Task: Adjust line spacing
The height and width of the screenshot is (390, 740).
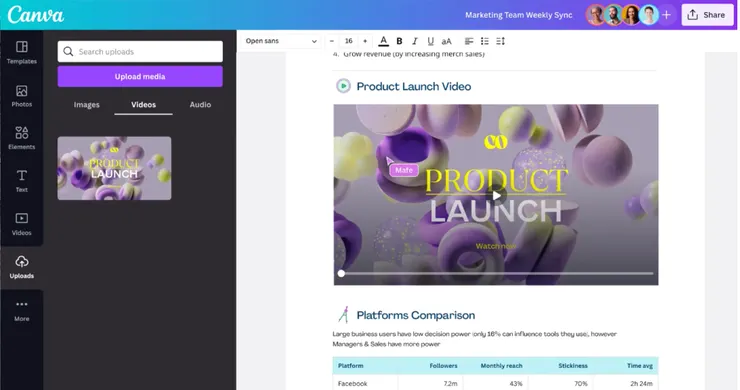Action: pos(501,41)
